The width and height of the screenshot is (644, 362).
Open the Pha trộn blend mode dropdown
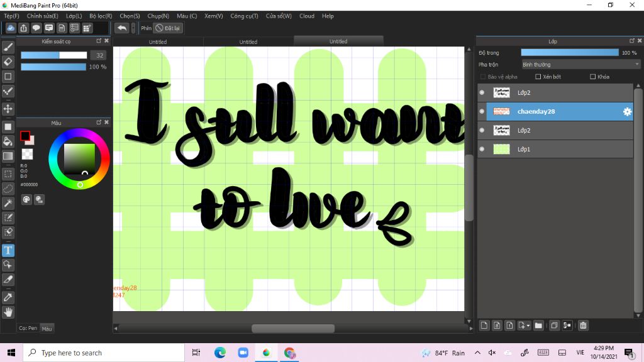coord(580,65)
